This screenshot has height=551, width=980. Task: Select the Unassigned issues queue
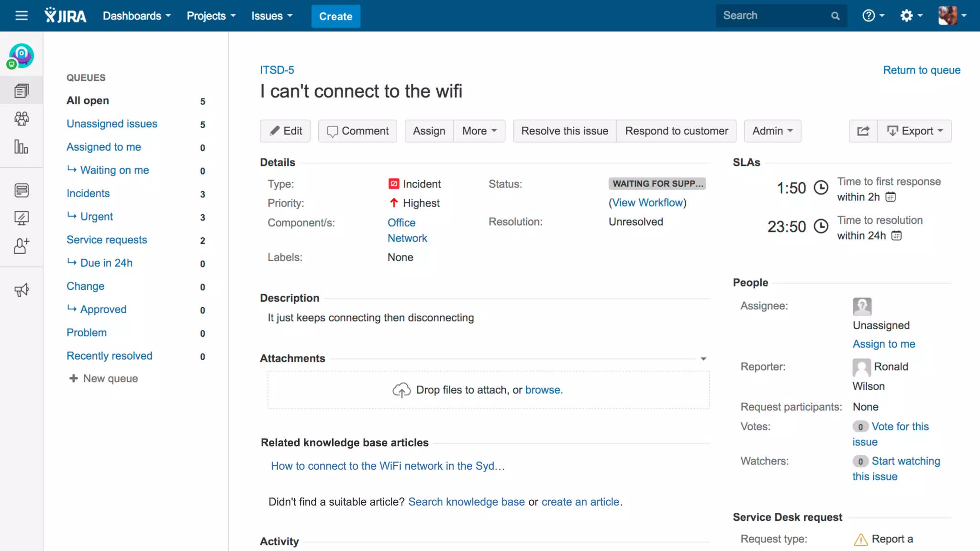[x=111, y=124]
